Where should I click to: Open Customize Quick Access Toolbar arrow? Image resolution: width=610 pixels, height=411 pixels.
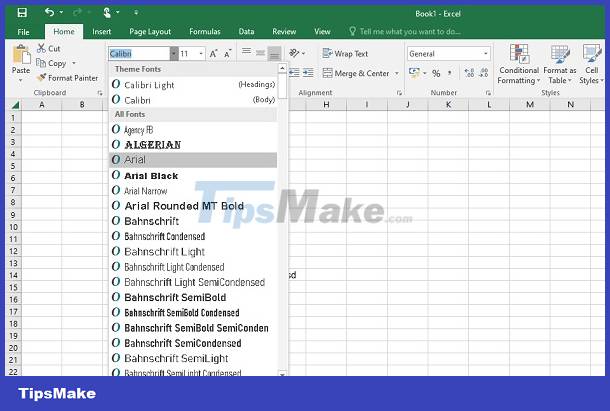(x=136, y=13)
